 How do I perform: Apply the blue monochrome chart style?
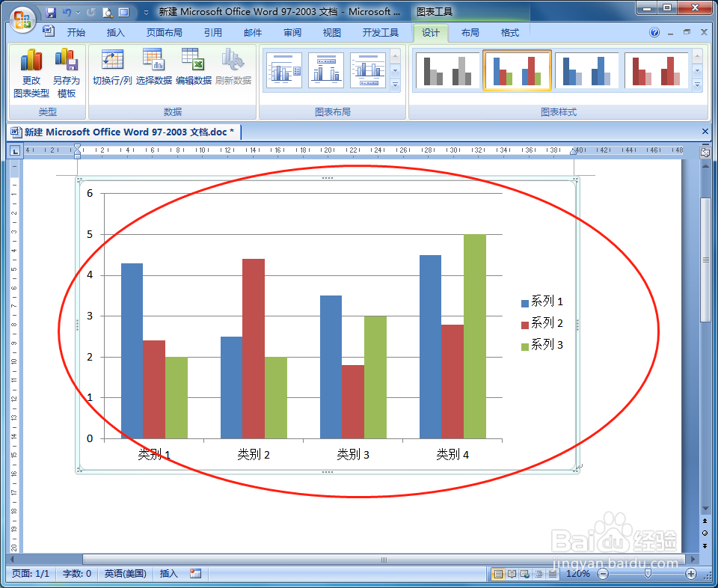pos(586,71)
